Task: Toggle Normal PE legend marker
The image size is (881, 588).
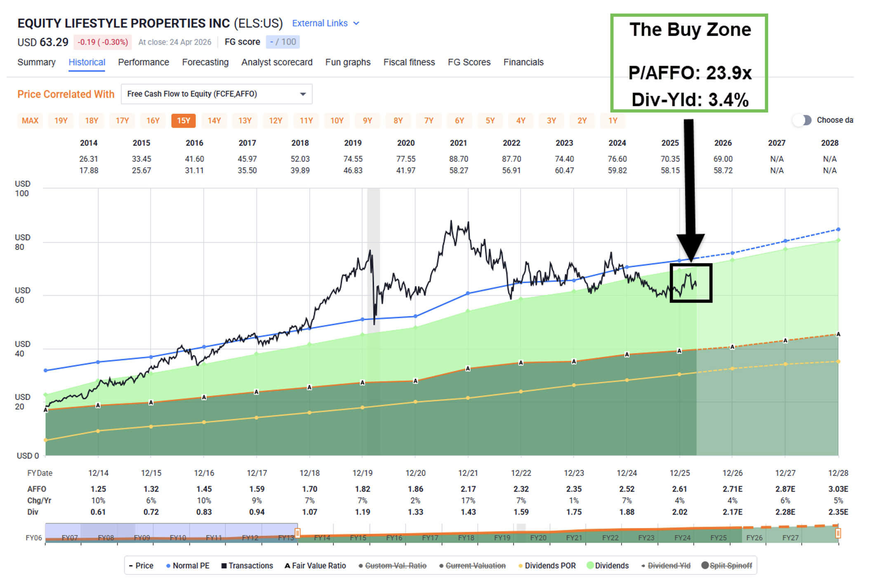Action: (x=168, y=566)
